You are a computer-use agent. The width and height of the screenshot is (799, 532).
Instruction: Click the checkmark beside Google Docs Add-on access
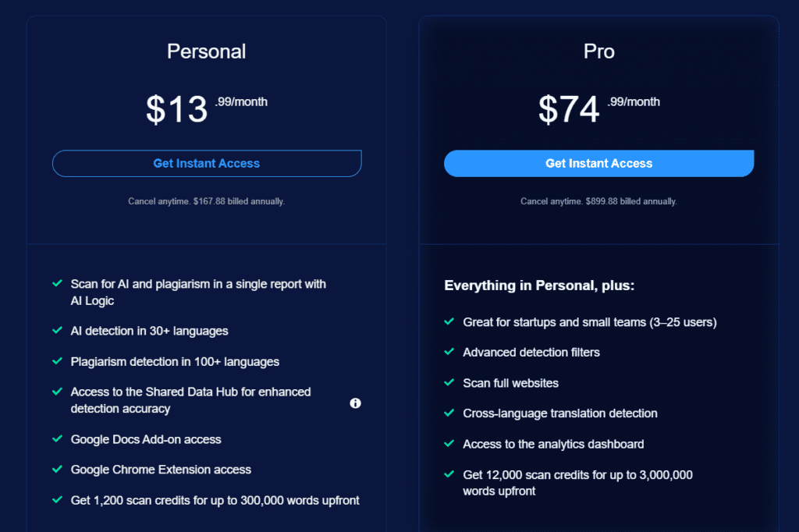57,439
